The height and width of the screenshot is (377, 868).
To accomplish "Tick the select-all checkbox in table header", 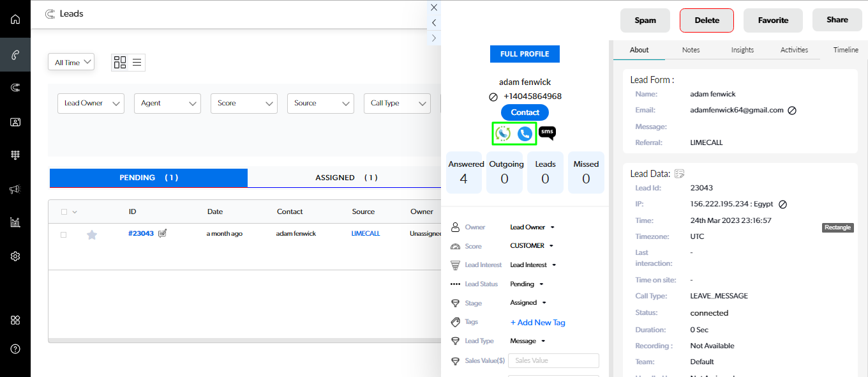I will coord(64,212).
